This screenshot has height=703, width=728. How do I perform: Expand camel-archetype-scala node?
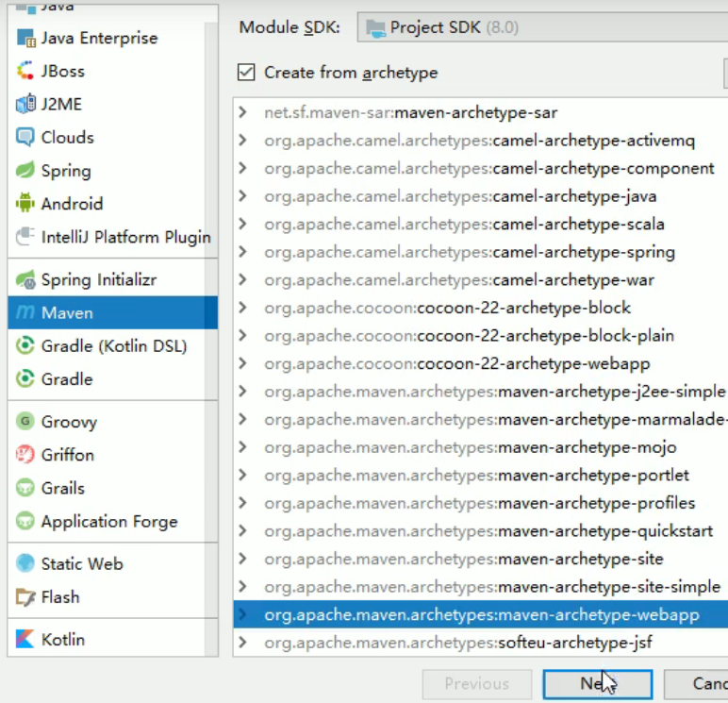coord(242,224)
